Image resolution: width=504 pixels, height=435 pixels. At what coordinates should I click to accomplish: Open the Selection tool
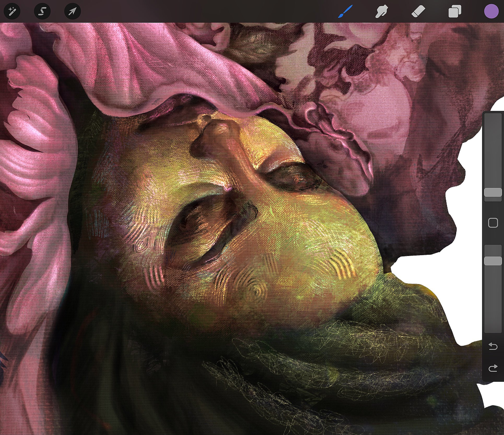pos(42,11)
